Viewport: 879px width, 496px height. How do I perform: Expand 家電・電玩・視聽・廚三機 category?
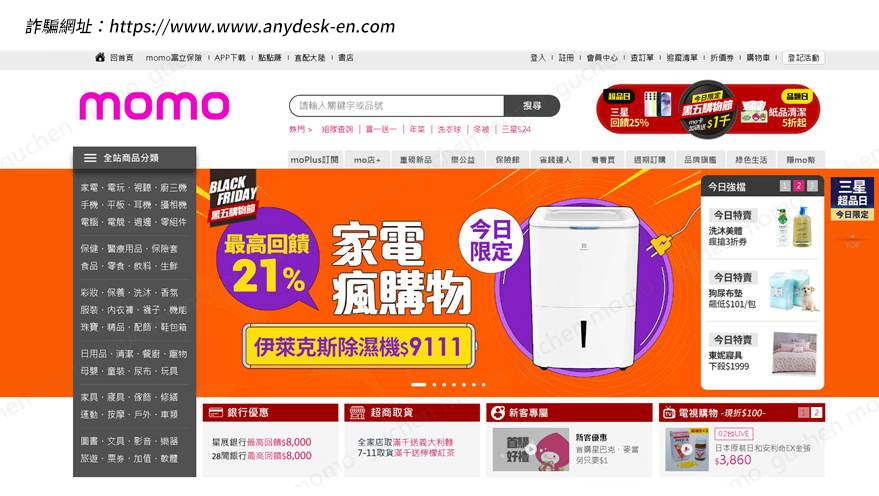pos(134,188)
